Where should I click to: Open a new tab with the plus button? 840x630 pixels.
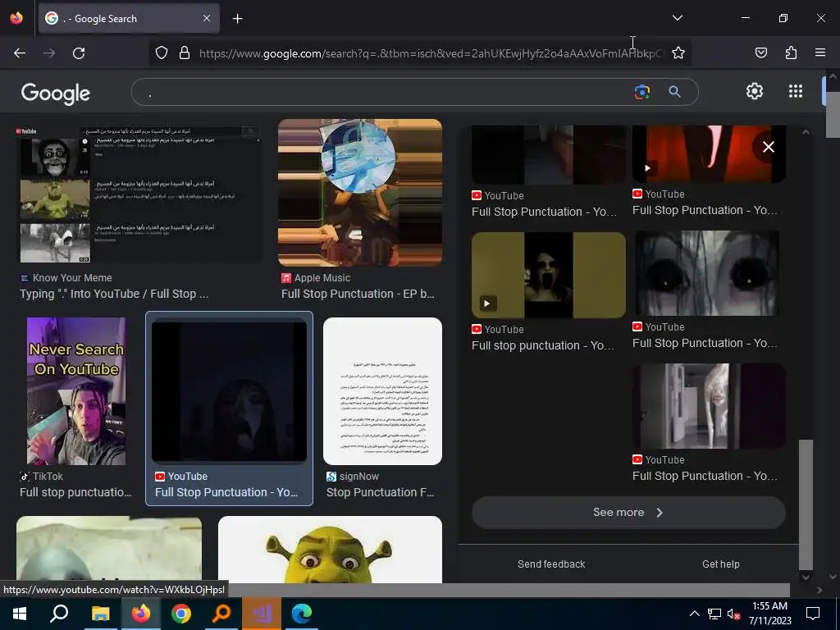point(237,19)
